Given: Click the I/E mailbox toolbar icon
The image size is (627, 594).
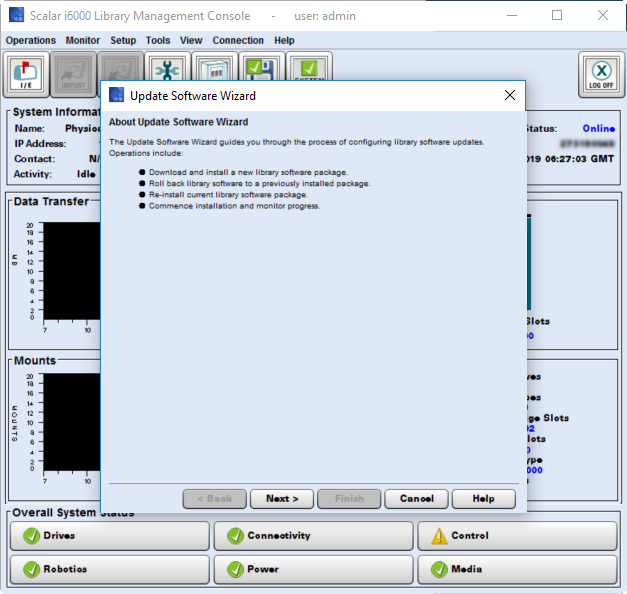Looking at the screenshot, I should [x=26, y=74].
